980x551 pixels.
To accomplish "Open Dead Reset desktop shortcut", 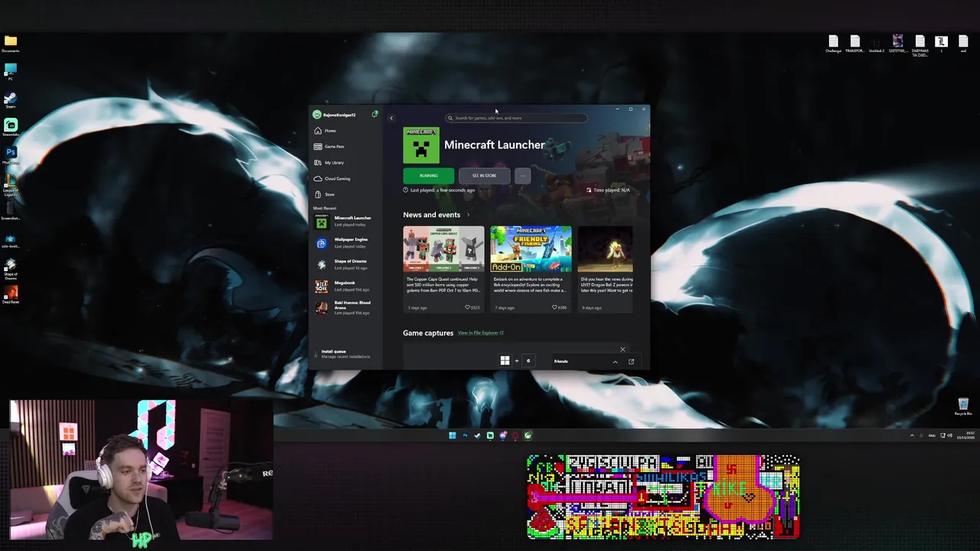I will [11, 295].
